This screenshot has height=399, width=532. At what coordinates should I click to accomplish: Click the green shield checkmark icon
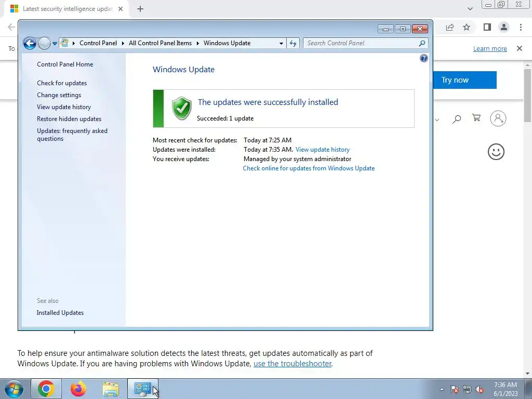181,108
